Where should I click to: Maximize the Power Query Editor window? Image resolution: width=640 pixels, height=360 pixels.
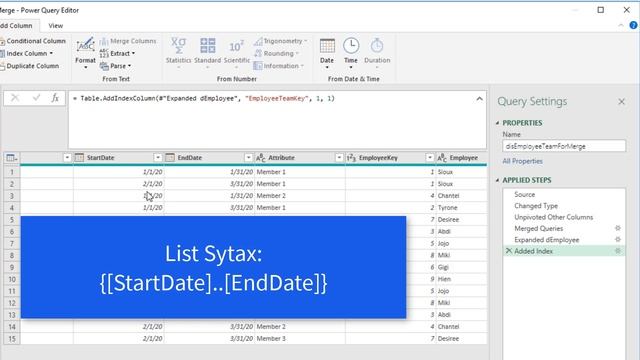coord(601,10)
